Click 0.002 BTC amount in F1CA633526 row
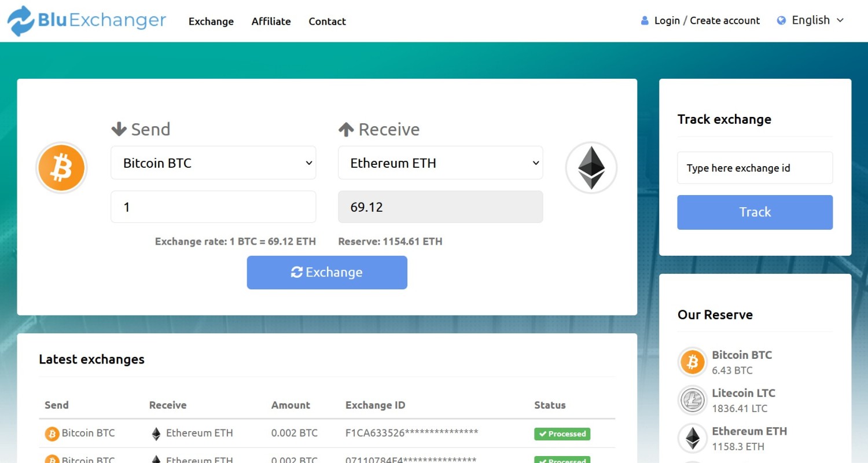Screen dimensions: 868x463 (x=295, y=433)
